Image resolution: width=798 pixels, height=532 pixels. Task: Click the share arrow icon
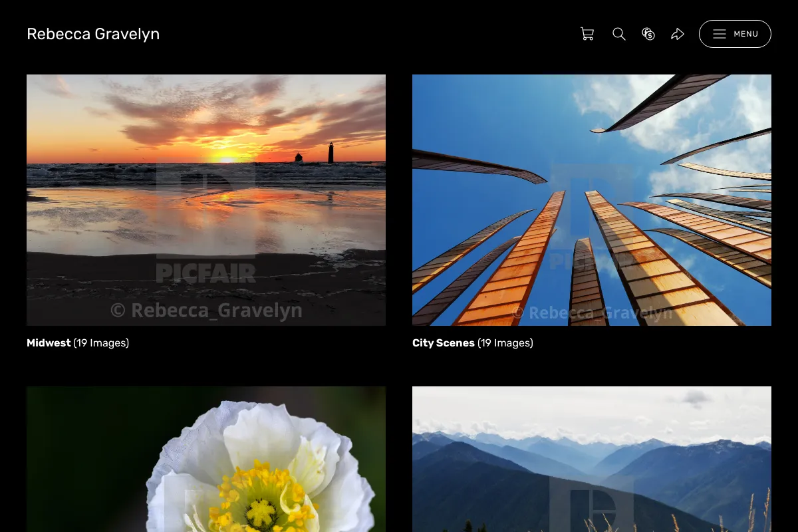pyautogui.click(x=678, y=34)
